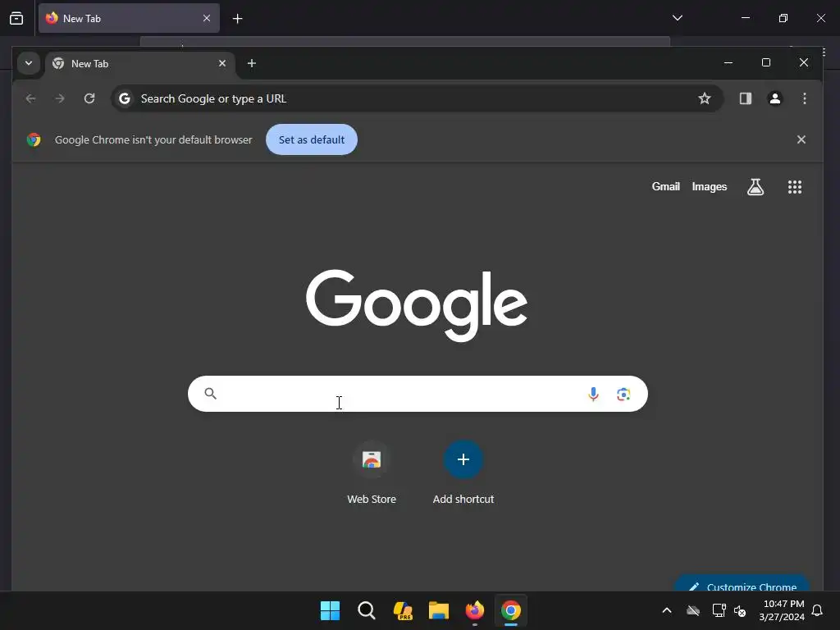Click the Google G icon in address bar

tap(125, 98)
